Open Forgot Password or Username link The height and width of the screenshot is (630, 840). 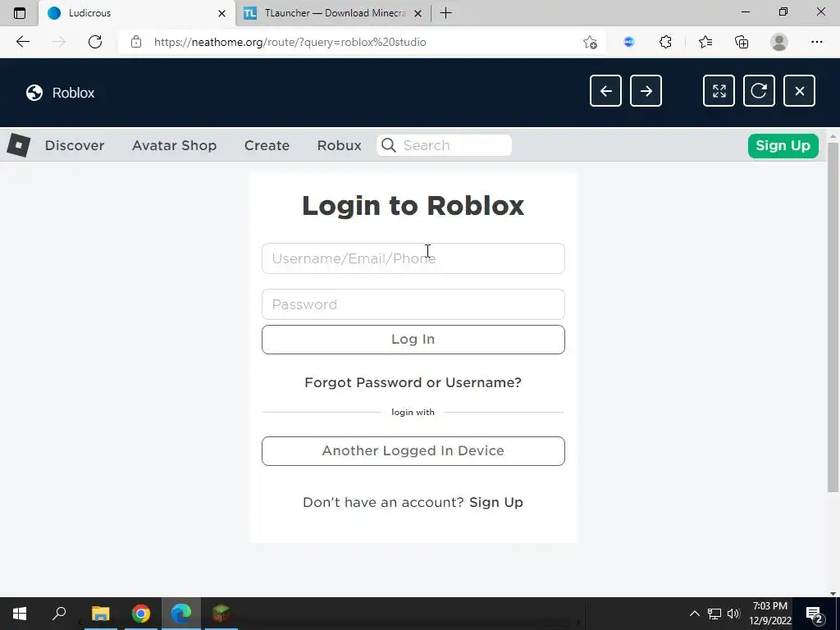coord(413,382)
